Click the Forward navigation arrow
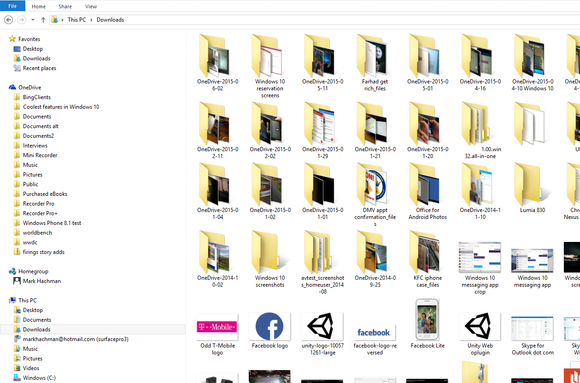580x383 pixels. tap(22, 20)
